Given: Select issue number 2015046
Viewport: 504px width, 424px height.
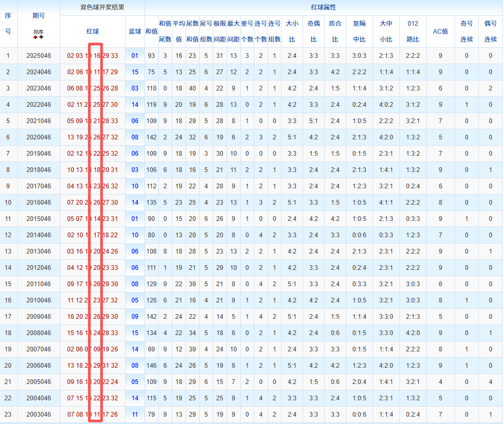Looking at the screenshot, I should 38,219.
